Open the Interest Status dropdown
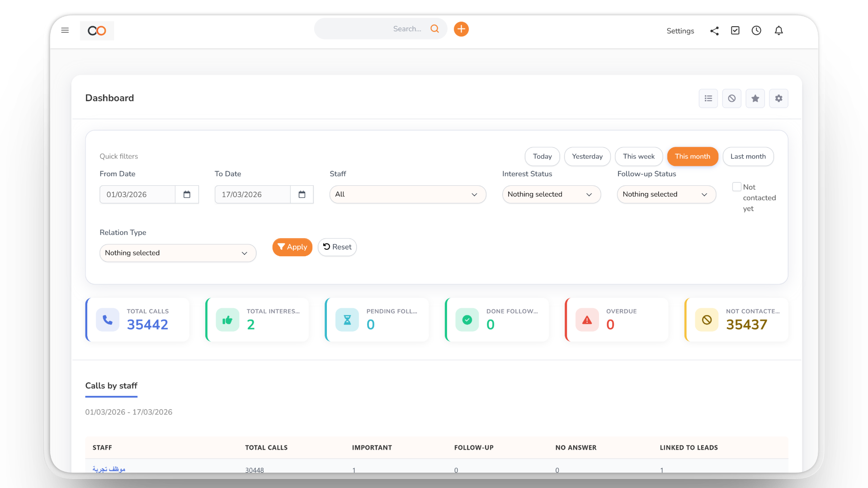This screenshot has height=488, width=868. (551, 194)
